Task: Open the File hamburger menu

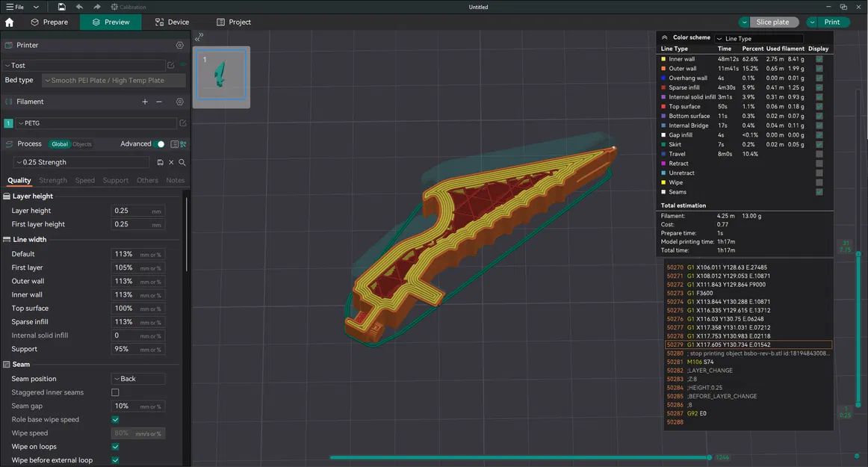Action: (15, 7)
